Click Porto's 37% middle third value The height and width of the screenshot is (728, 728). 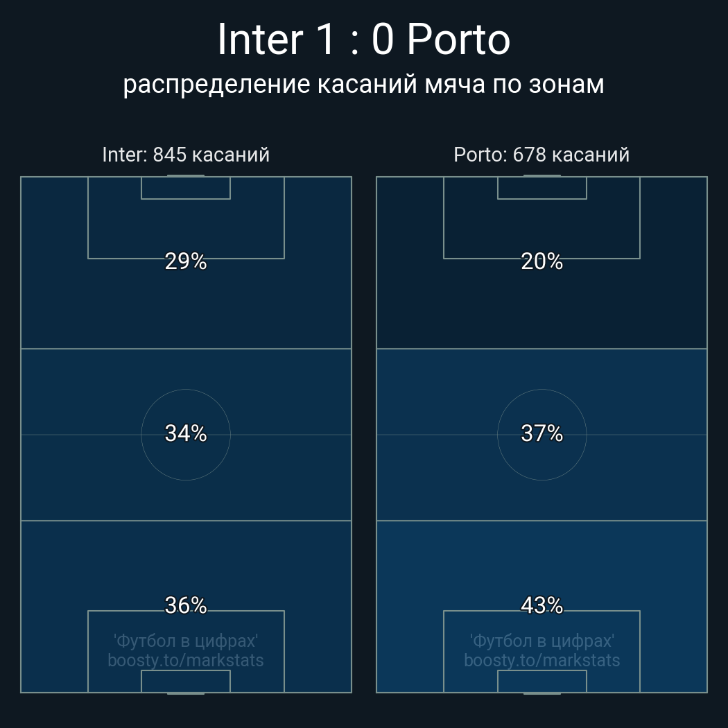(x=541, y=433)
